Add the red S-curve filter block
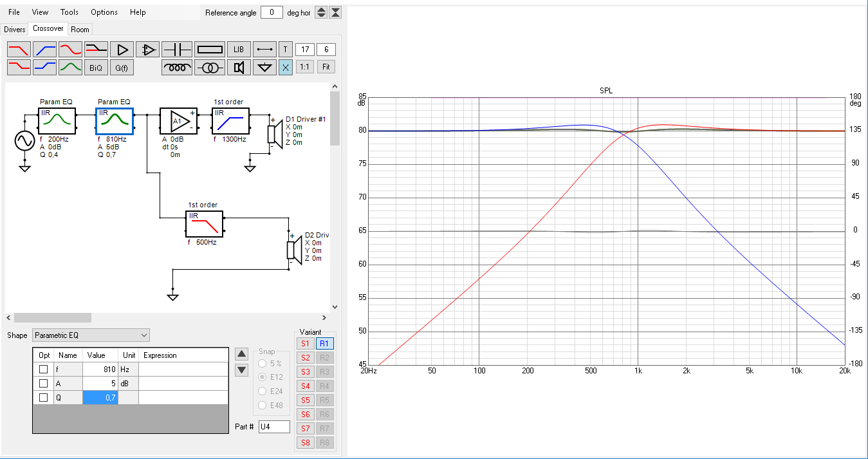This screenshot has height=459, width=868. 70,50
